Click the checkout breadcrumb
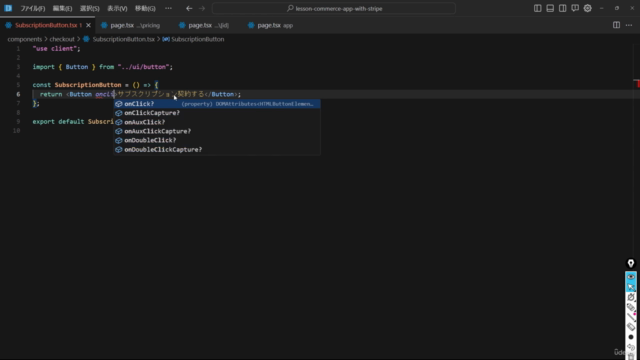This screenshot has height=360, width=640. pos(62,39)
